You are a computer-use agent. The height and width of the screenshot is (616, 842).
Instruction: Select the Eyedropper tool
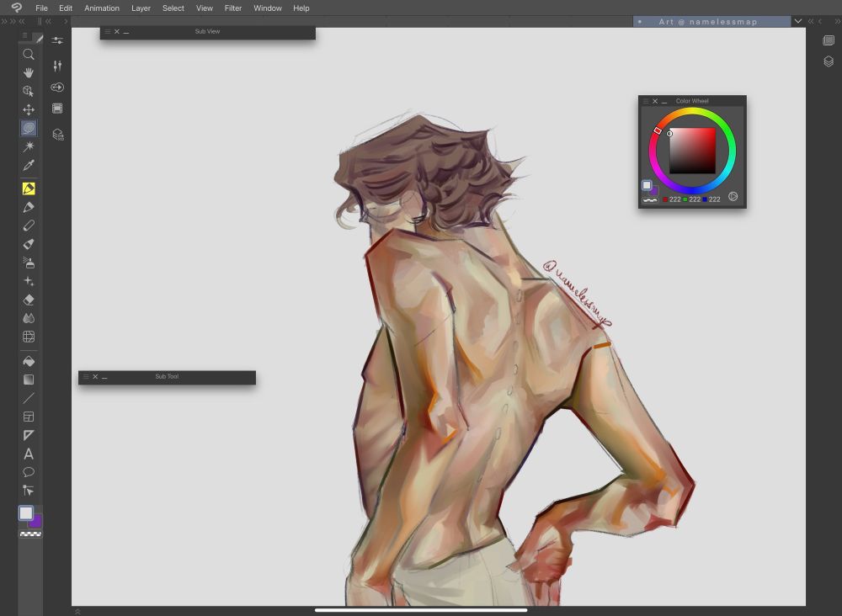pyautogui.click(x=29, y=165)
